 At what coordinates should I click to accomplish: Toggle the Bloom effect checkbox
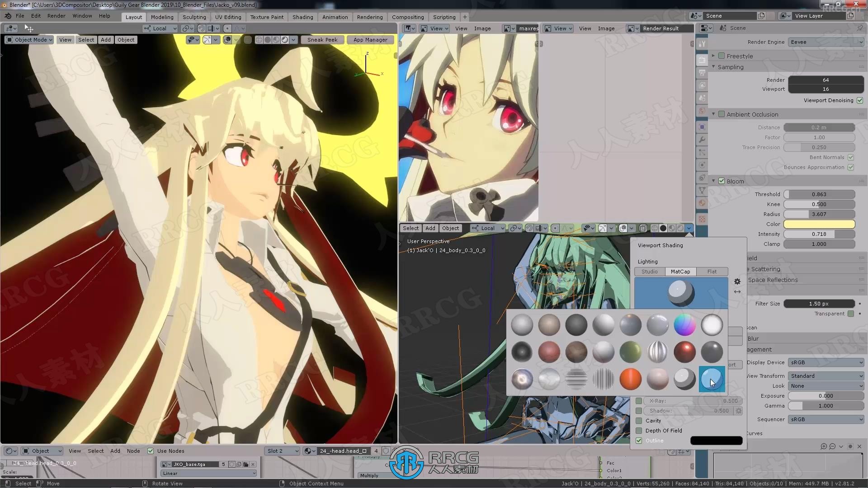pyautogui.click(x=722, y=181)
